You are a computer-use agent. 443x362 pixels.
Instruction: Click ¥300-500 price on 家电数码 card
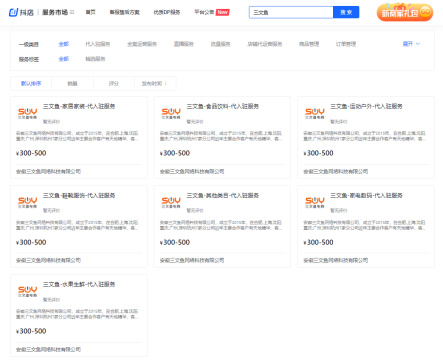coord(318,242)
